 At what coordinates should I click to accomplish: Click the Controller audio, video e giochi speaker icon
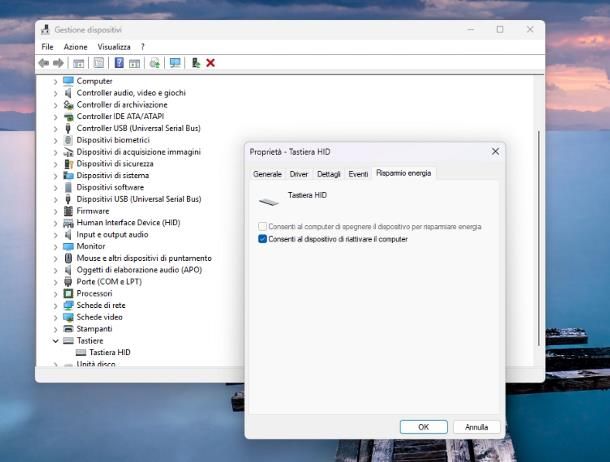(68, 93)
